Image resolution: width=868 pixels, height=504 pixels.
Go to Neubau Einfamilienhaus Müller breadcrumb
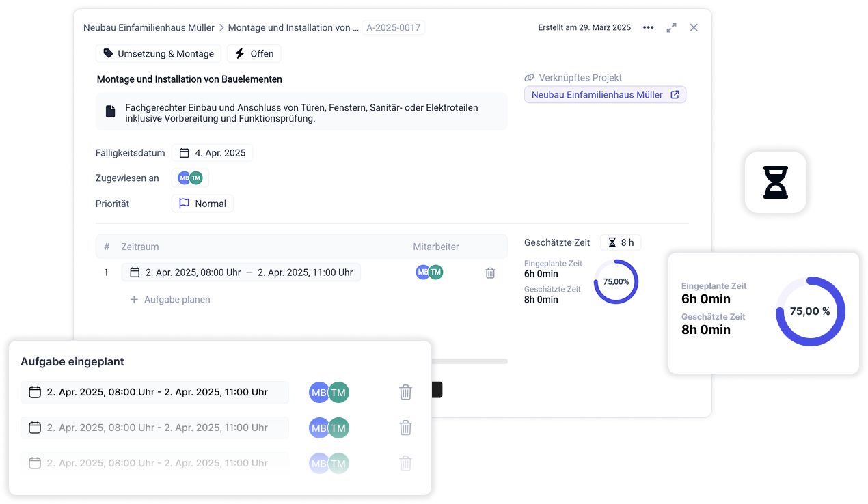(148, 28)
